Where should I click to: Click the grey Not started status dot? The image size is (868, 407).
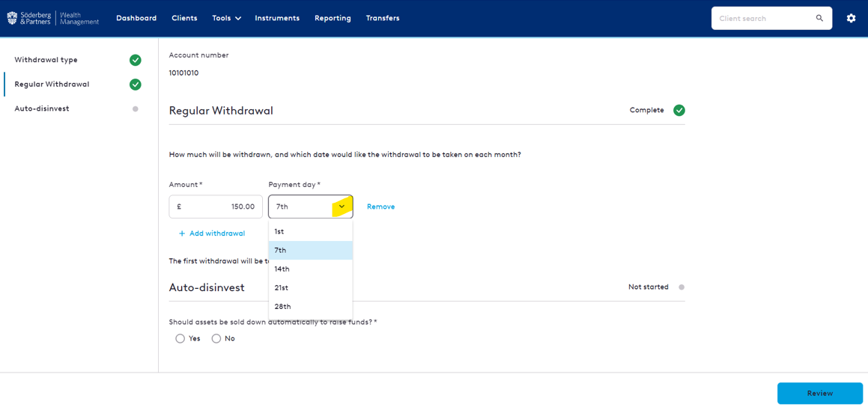[682, 287]
